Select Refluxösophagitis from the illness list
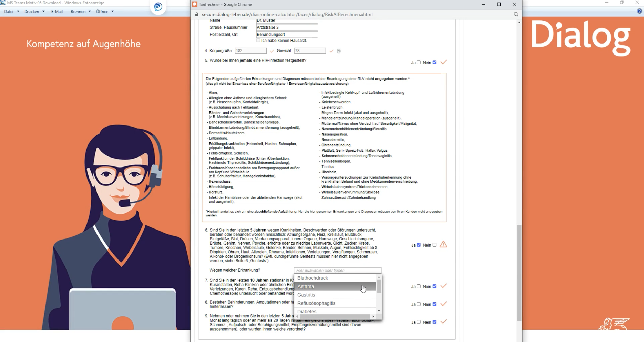 (336, 303)
